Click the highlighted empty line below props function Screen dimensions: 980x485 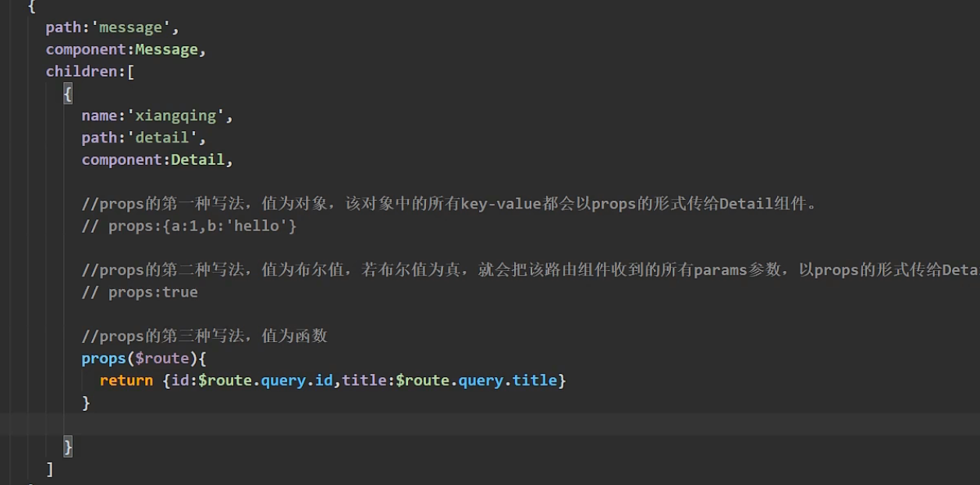pyautogui.click(x=468, y=424)
